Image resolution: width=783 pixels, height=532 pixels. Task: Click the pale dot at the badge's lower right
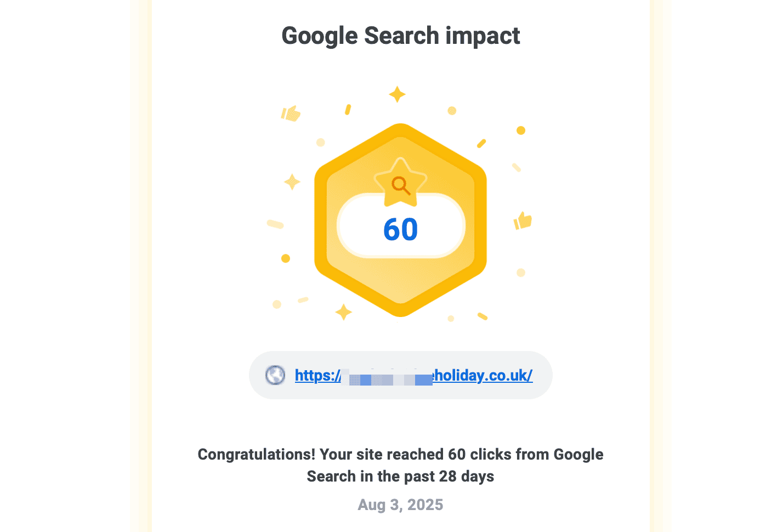[521, 273]
